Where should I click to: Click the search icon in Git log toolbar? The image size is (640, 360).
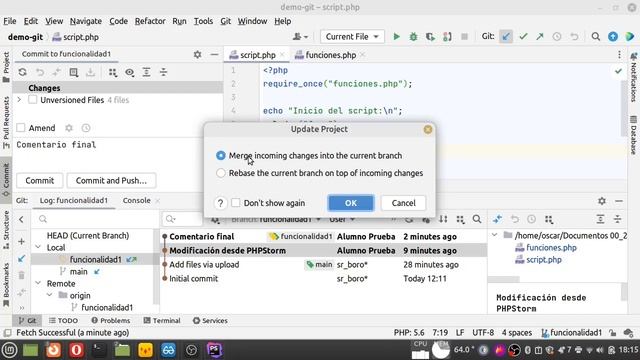coord(477,219)
